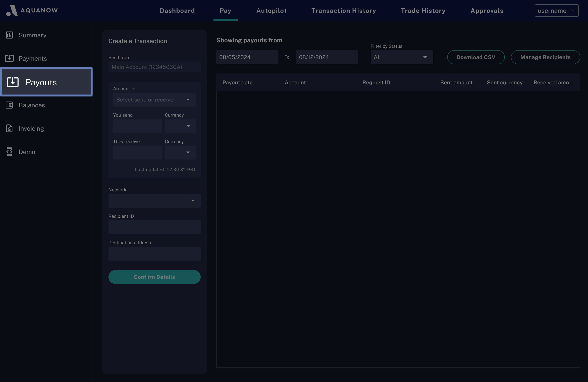
Task: Open the They receive Currency dropdown
Action: tap(180, 152)
